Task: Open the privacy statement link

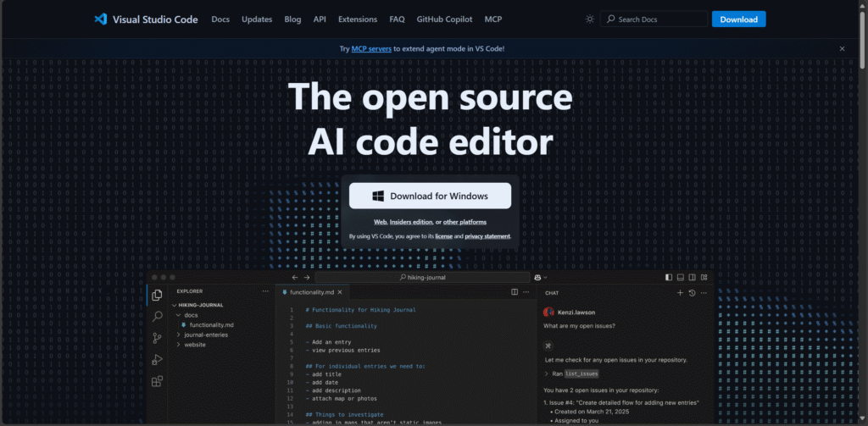Action: click(x=487, y=236)
